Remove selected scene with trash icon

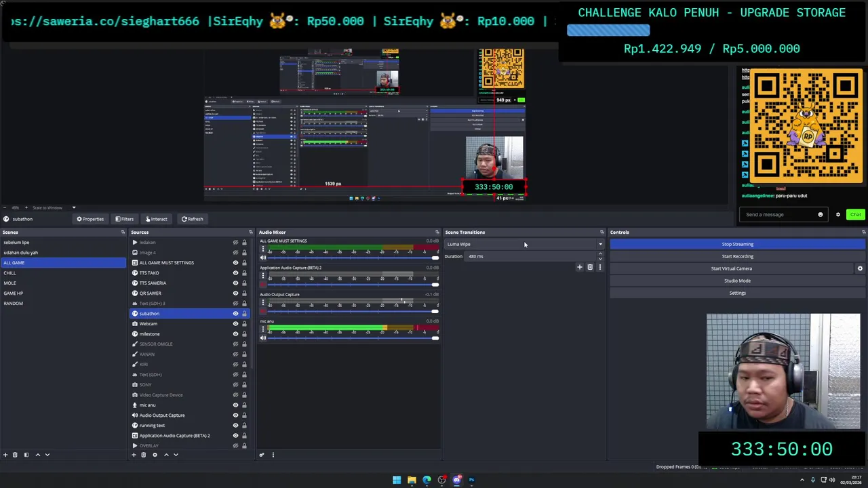pyautogui.click(x=16, y=455)
